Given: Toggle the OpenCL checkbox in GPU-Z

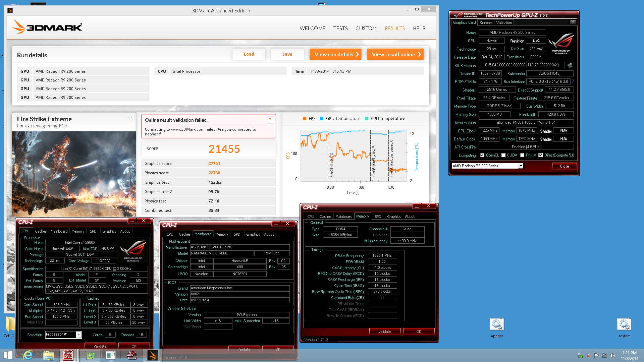Looking at the screenshot, I should point(482,155).
